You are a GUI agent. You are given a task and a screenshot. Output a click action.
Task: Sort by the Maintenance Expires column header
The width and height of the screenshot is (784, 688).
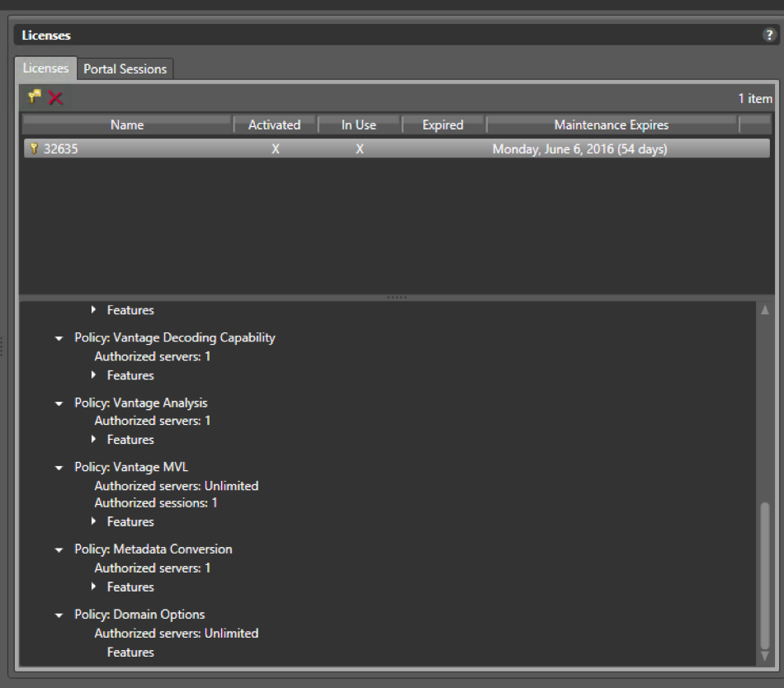tap(611, 125)
